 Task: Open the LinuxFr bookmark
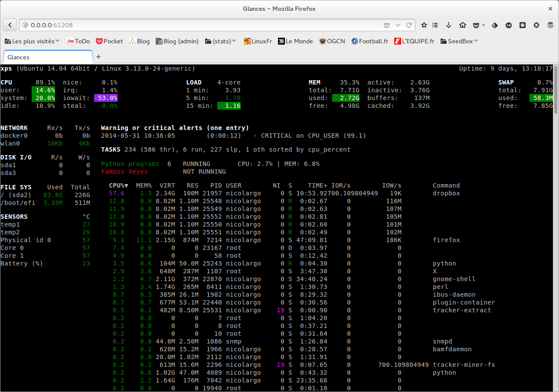tap(258, 41)
